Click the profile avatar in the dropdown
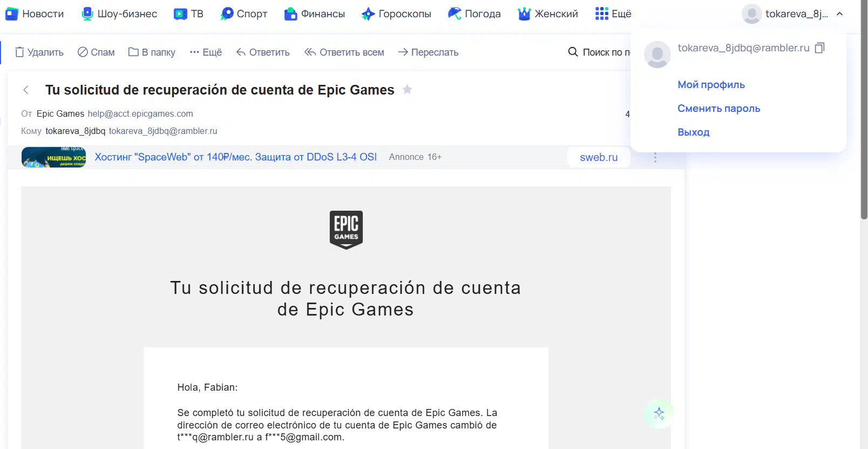This screenshot has width=868, height=449. pyautogui.click(x=657, y=55)
